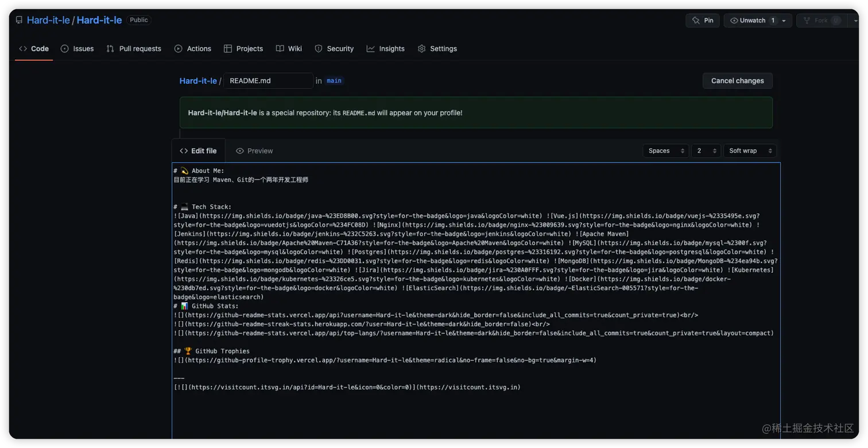Click the repository book icon

[19, 20]
